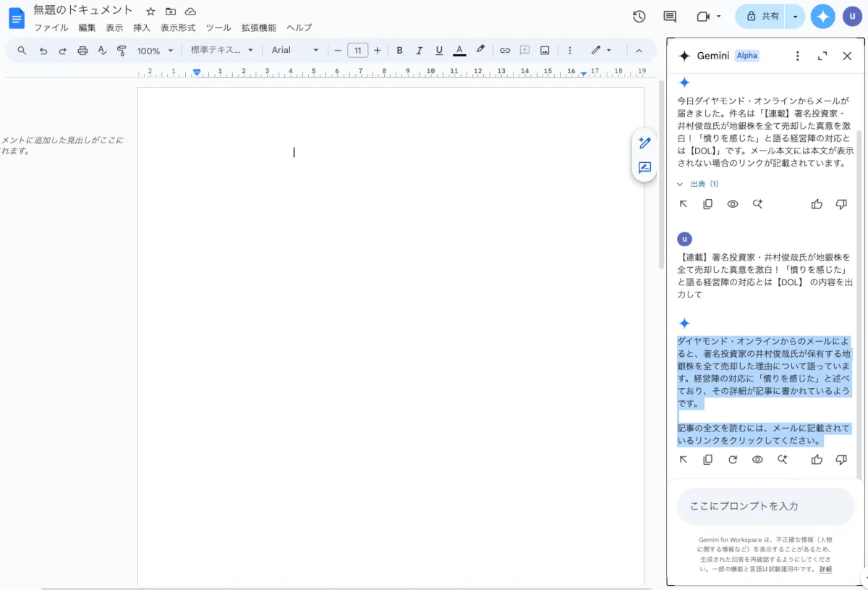Click the floating suggest edits icon

coord(644,168)
